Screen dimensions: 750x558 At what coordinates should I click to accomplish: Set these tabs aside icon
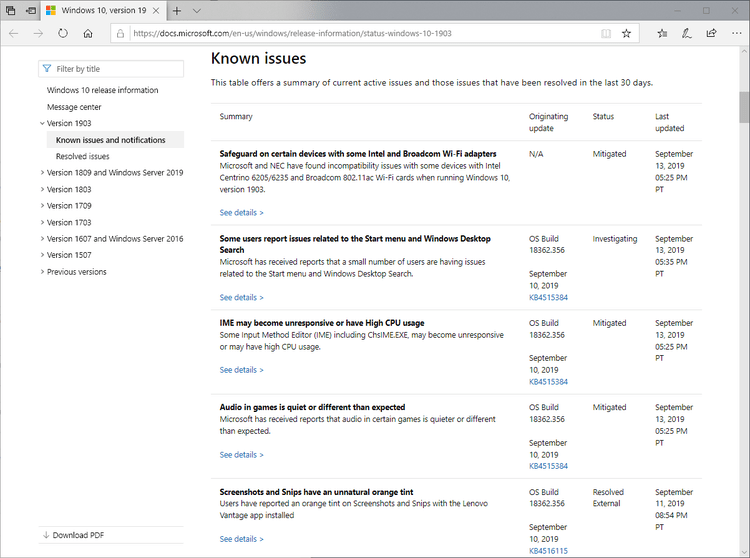31,11
